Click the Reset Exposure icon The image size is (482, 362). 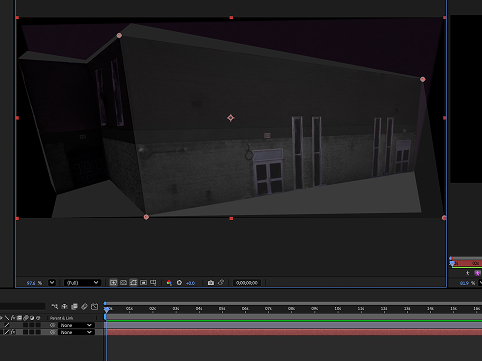pyautogui.click(x=179, y=283)
